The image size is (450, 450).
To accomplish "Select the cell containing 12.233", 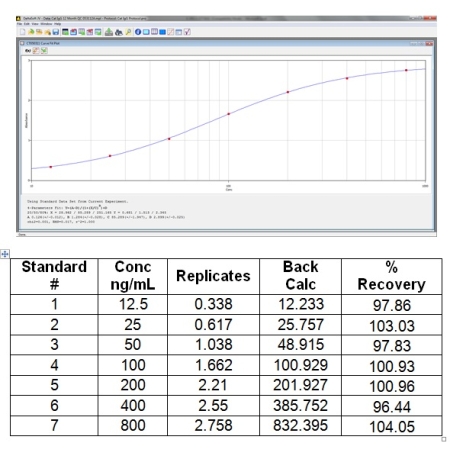I will 300,304.
